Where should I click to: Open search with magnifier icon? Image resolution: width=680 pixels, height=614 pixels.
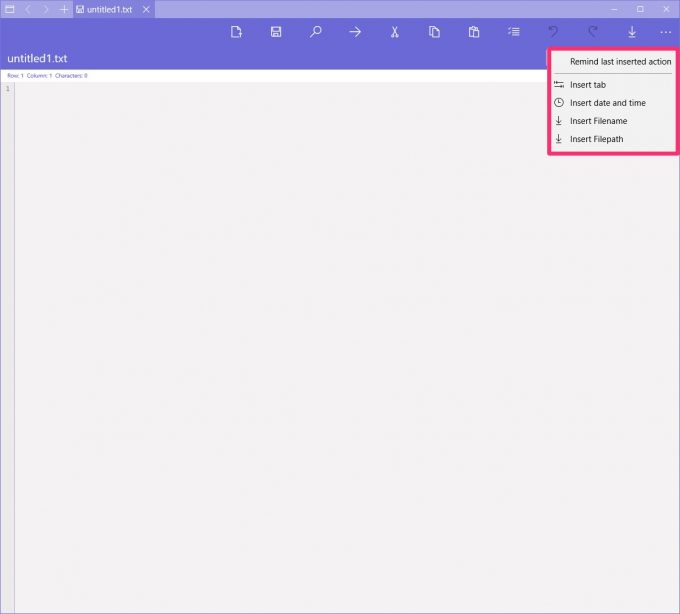pyautogui.click(x=315, y=32)
